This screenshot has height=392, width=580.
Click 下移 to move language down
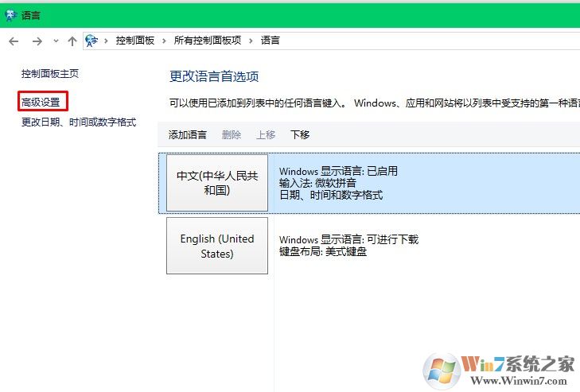tap(300, 134)
